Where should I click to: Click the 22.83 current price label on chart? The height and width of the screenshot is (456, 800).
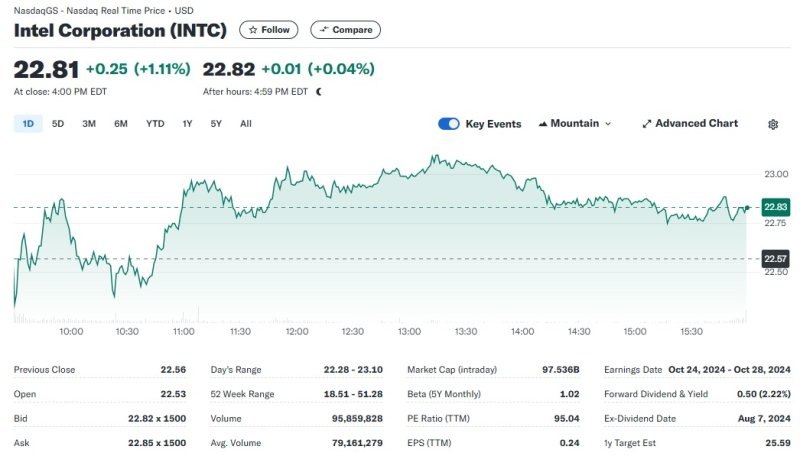[775, 207]
